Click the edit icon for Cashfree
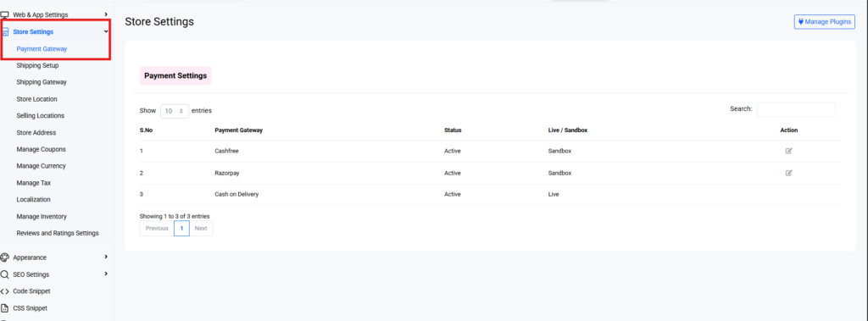Image resolution: width=868 pixels, height=321 pixels. [x=789, y=151]
